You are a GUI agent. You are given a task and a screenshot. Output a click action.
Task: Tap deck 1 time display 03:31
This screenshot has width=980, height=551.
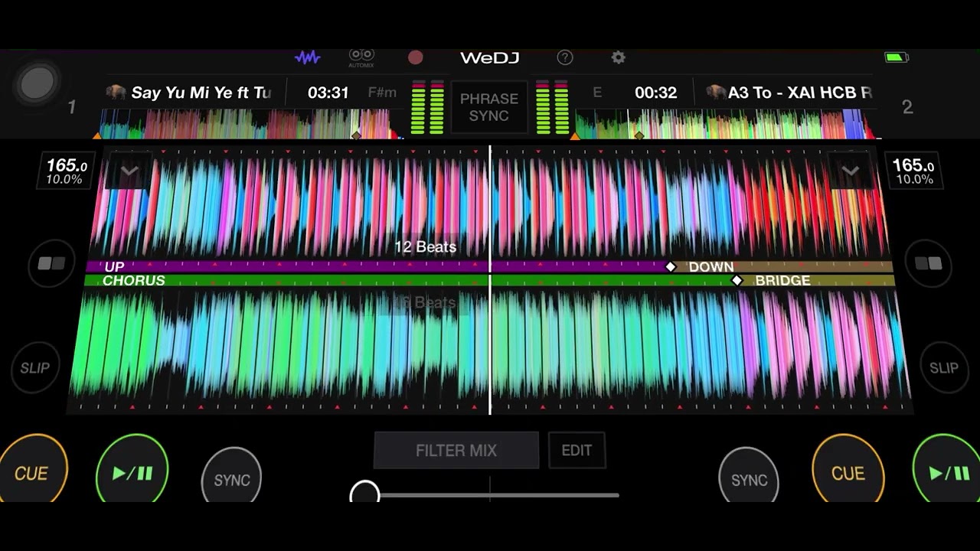(x=328, y=93)
